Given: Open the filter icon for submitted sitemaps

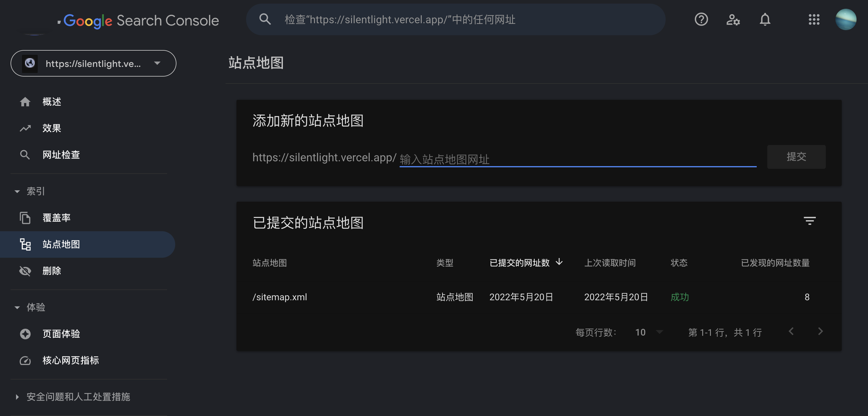Looking at the screenshot, I should pos(809,221).
